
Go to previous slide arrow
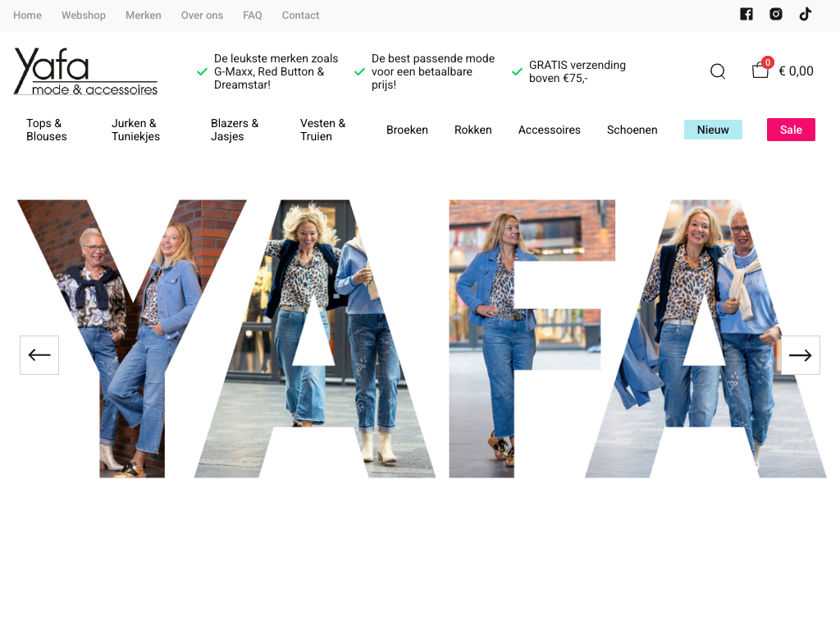click(39, 355)
